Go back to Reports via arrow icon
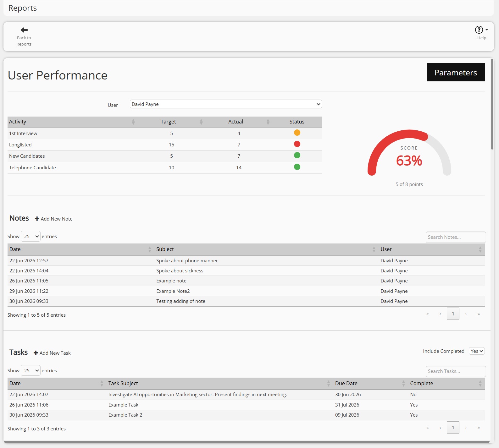499x448 pixels. tap(24, 30)
